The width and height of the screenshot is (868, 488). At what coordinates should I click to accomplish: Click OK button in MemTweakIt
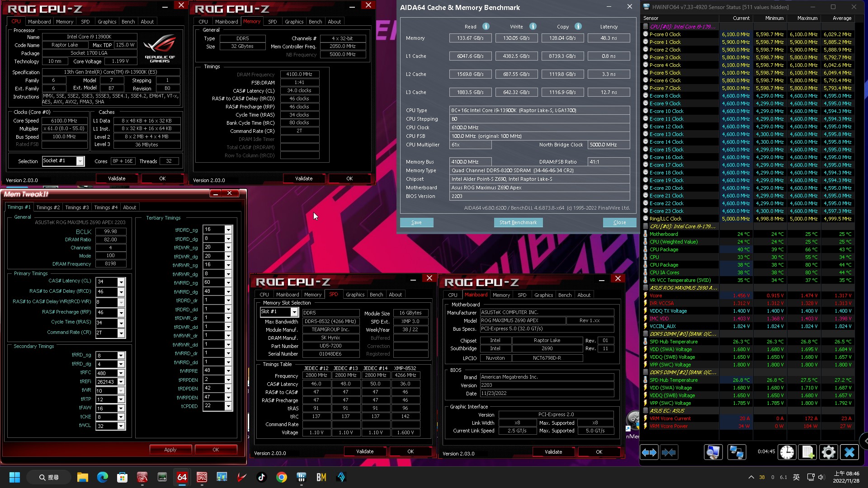pyautogui.click(x=216, y=450)
